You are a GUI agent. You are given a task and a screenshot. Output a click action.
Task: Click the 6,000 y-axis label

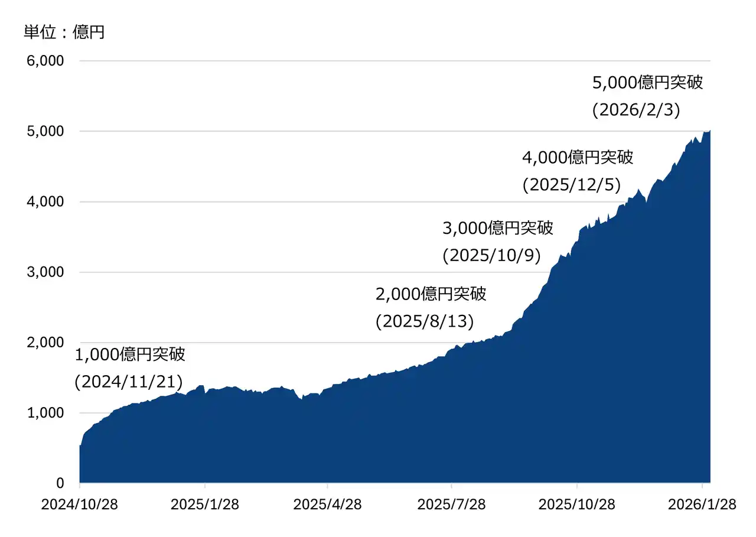coord(45,61)
